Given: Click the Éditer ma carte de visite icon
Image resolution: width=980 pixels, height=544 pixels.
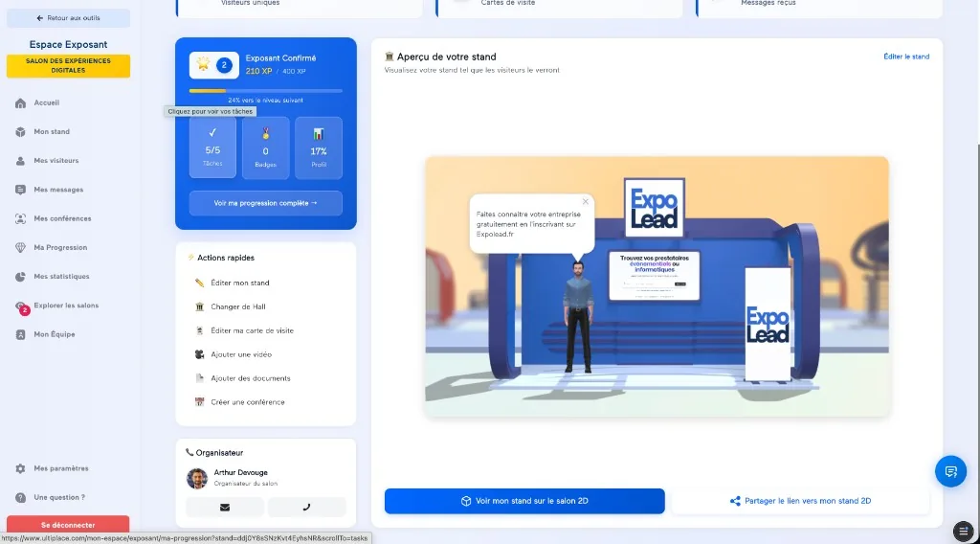Looking at the screenshot, I should click(x=199, y=330).
